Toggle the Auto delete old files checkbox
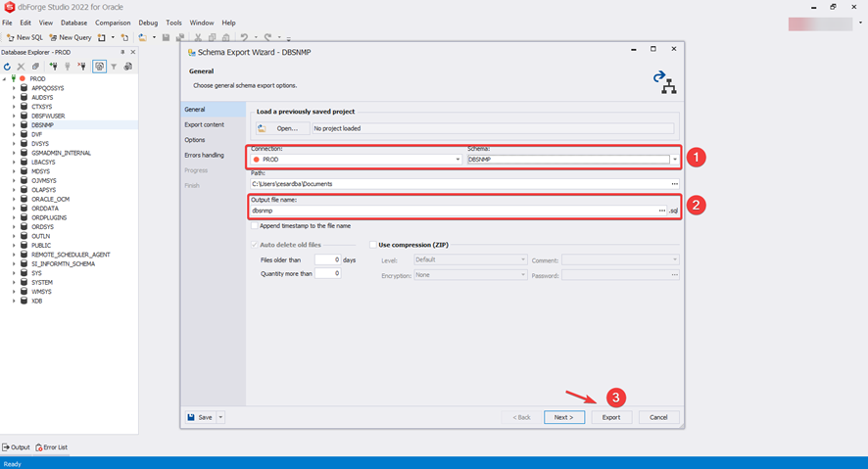The height and width of the screenshot is (469, 868). coord(256,244)
